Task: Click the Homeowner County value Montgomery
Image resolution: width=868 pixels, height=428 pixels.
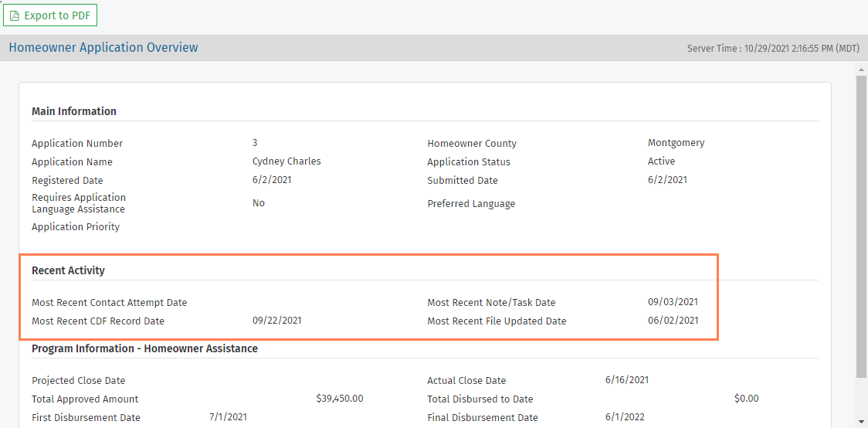Action: click(x=676, y=143)
